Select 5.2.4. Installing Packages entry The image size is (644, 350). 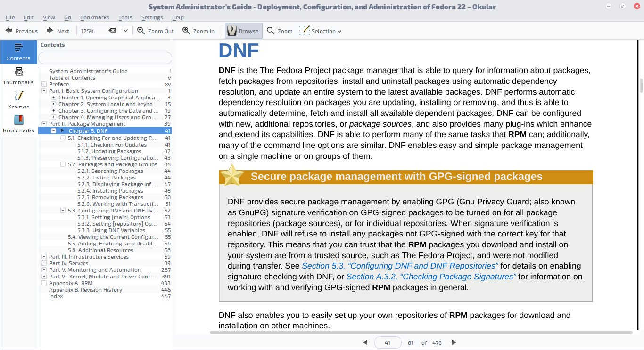110,191
